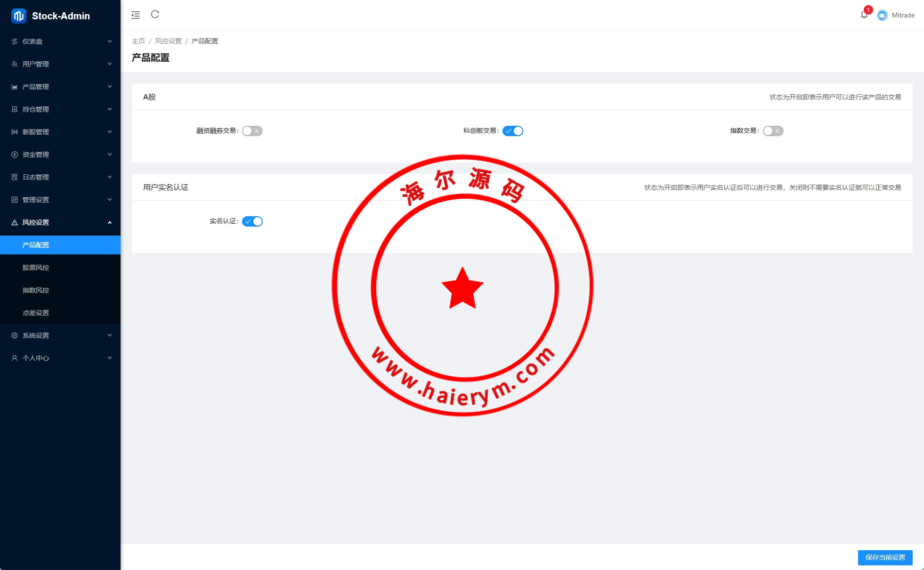Toggle the 实名认证 switch off
Screen dimensions: 924x570
pos(252,221)
